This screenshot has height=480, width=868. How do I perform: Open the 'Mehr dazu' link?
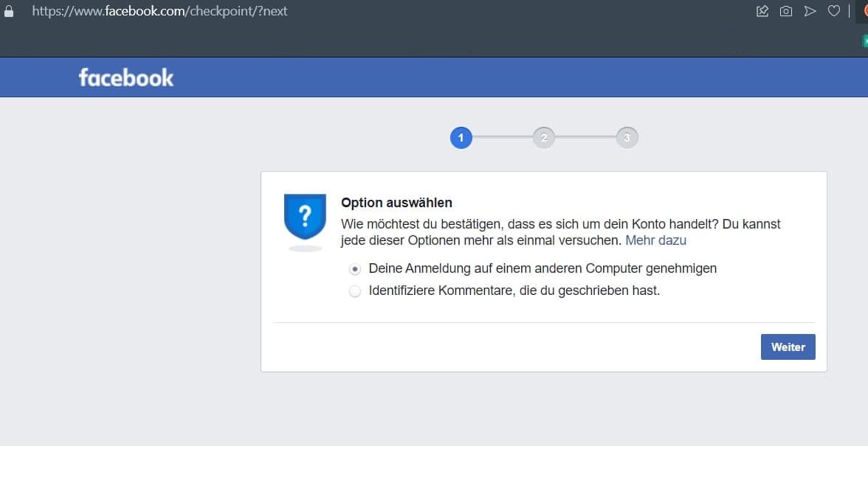point(655,240)
